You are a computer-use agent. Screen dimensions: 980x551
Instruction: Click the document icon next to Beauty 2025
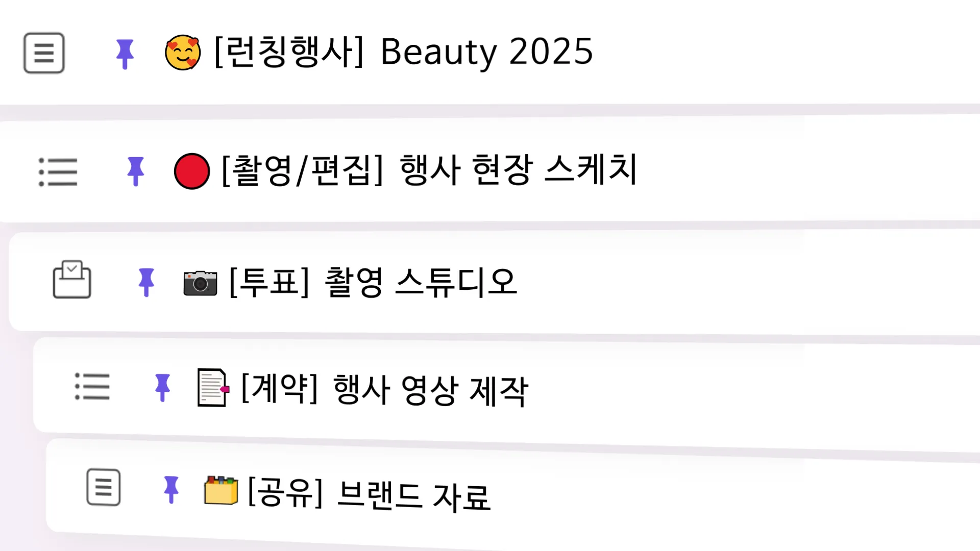click(x=44, y=53)
